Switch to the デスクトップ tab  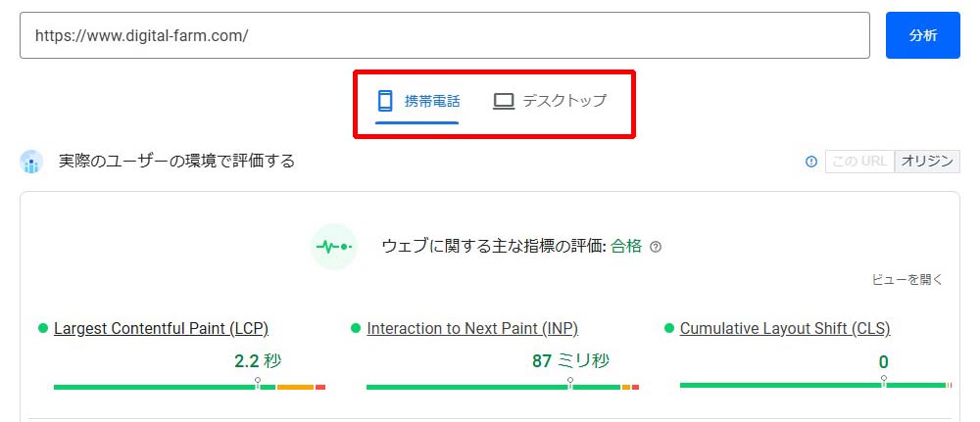pos(550,101)
